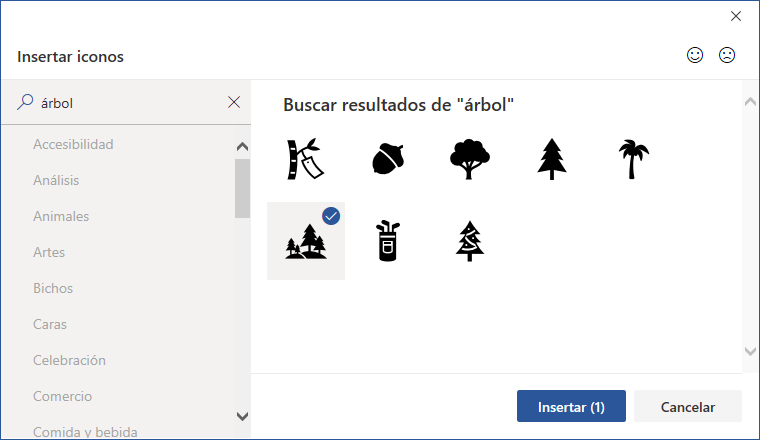The width and height of the screenshot is (760, 440).
Task: Clear the árbol search text
Action: pyautogui.click(x=234, y=102)
